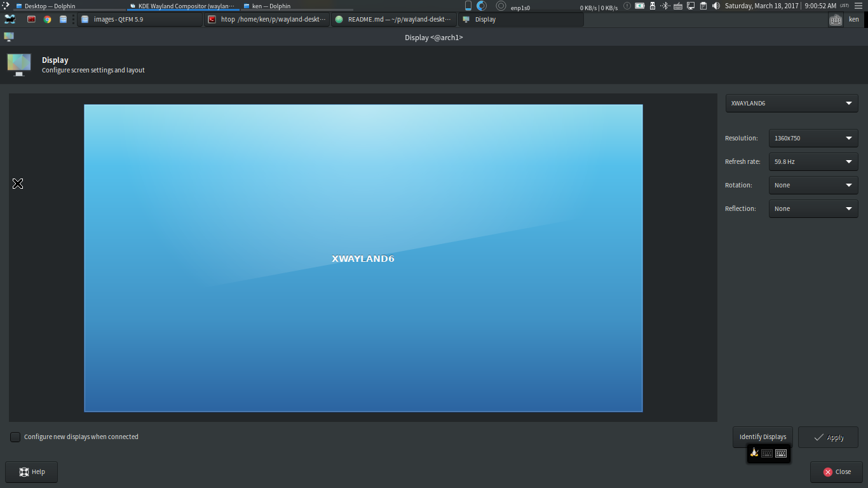Launch Chrome from the quick-launch bar
The image size is (868, 488).
click(47, 19)
